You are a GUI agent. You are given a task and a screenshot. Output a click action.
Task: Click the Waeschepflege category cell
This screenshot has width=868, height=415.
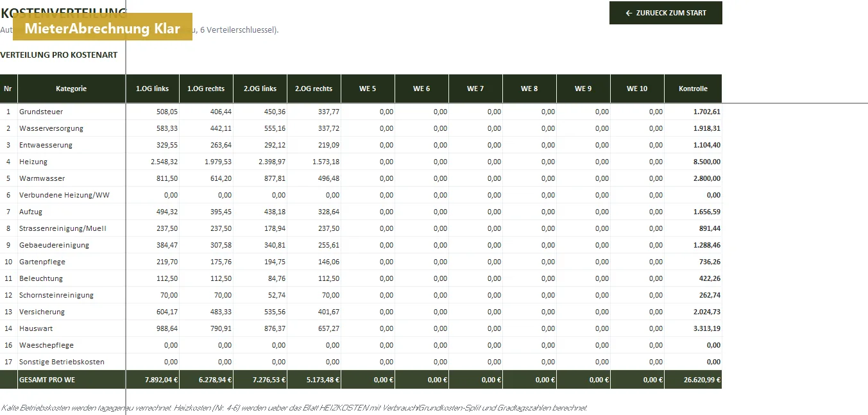point(71,345)
